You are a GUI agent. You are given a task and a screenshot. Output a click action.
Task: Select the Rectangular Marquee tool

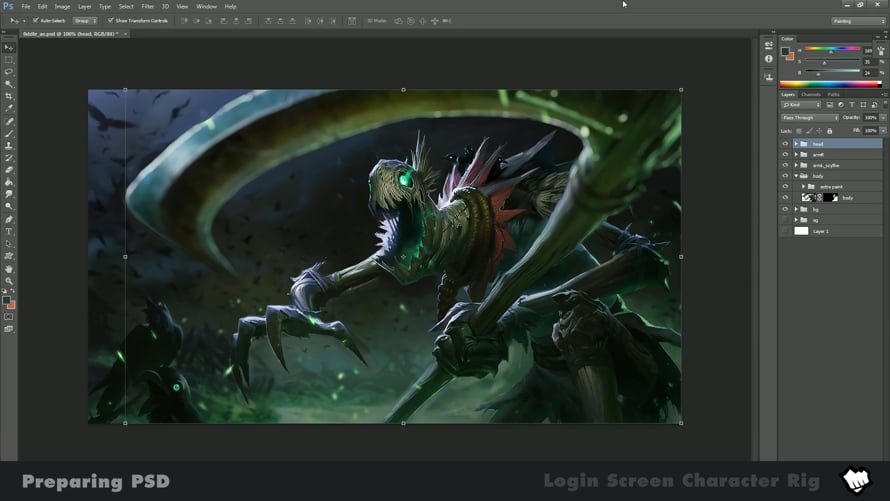click(9, 60)
